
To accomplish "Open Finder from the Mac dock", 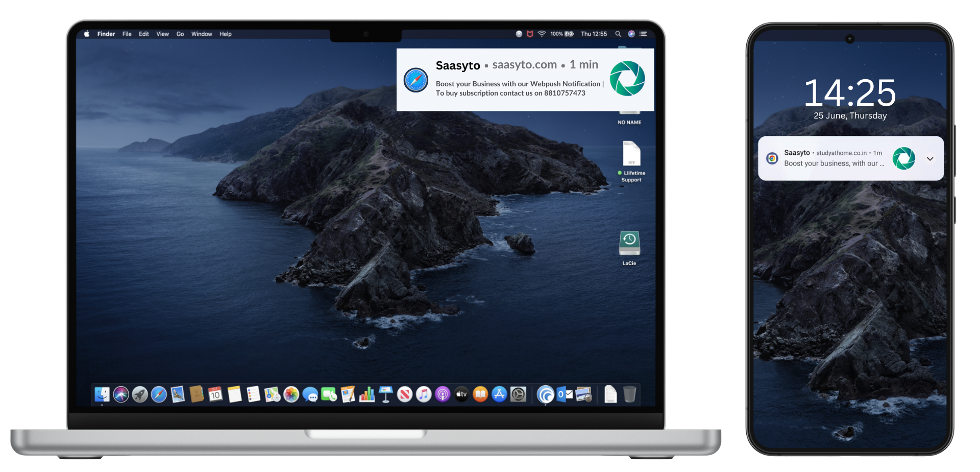I will point(102,394).
